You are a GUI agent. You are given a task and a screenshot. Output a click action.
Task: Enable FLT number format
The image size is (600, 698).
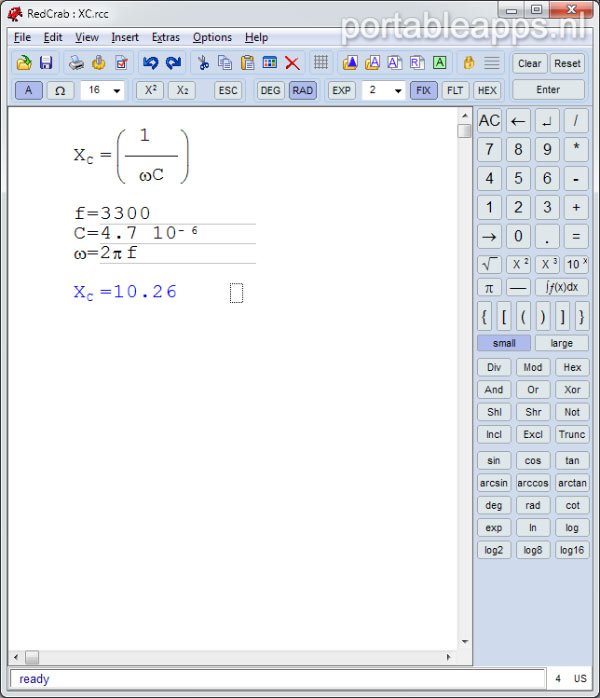click(x=455, y=90)
